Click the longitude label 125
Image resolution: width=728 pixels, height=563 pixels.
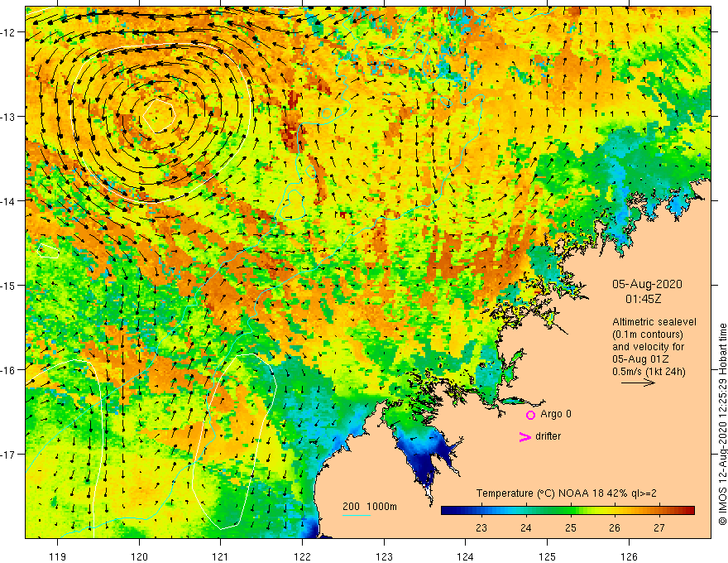click(547, 556)
